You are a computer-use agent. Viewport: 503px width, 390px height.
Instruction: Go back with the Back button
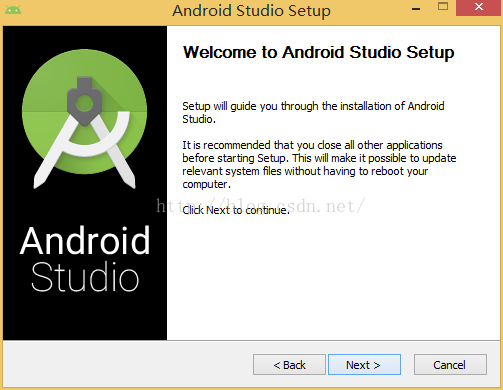(x=289, y=365)
